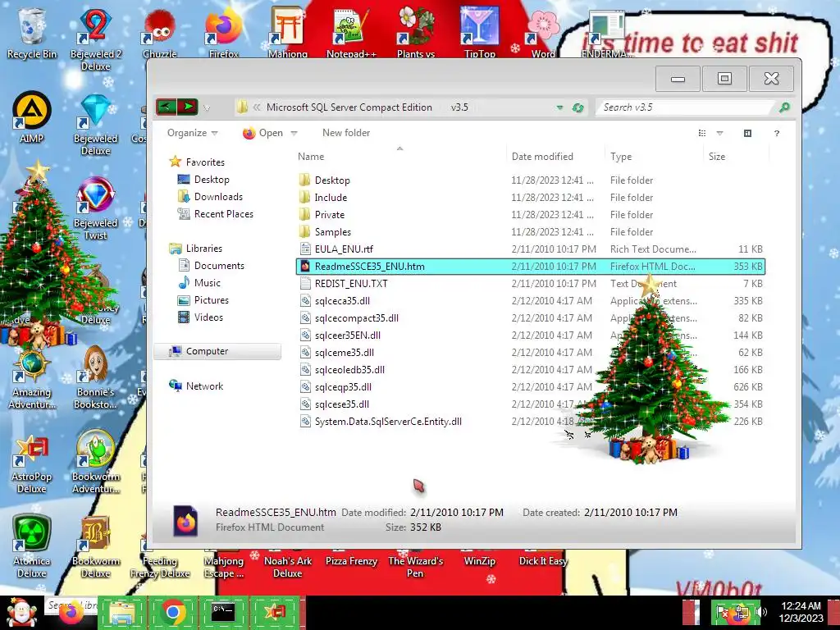
Task: Select the Include folder
Action: 330,197
